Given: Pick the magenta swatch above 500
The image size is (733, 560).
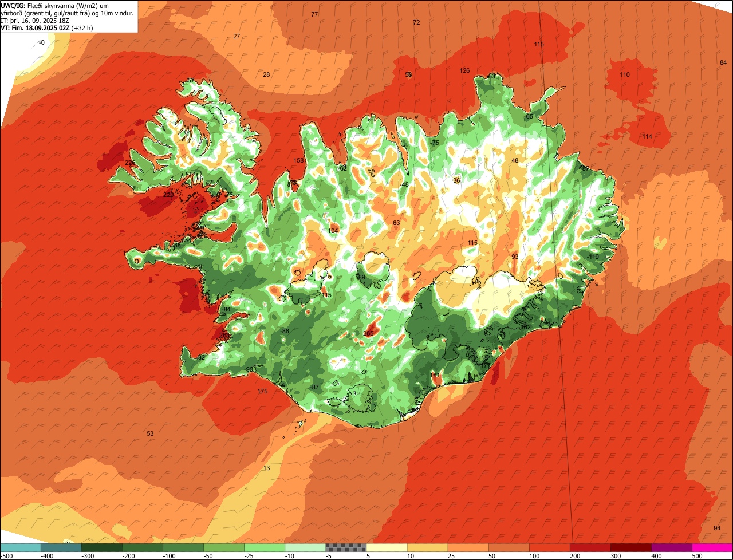Looking at the screenshot, I should pyautogui.click(x=712, y=547).
